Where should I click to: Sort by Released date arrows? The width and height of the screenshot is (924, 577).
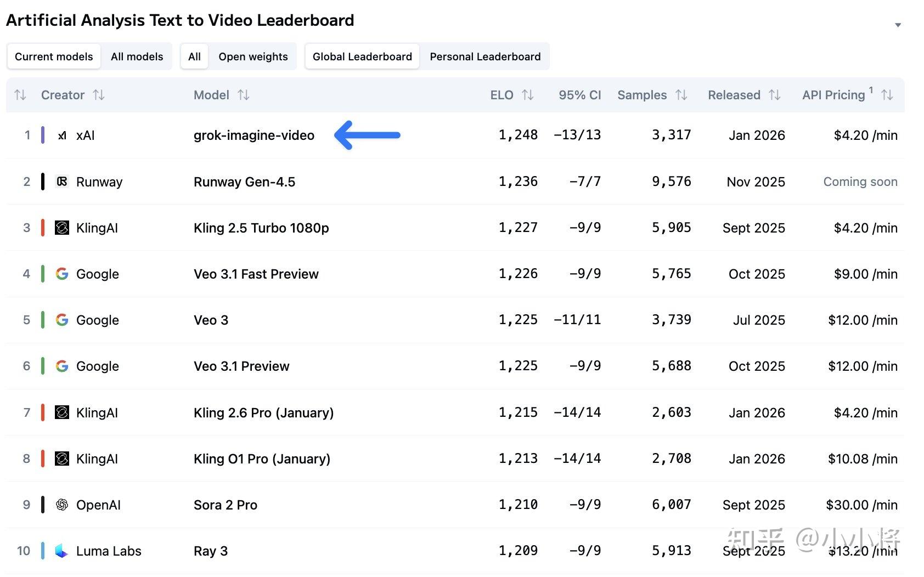click(775, 95)
